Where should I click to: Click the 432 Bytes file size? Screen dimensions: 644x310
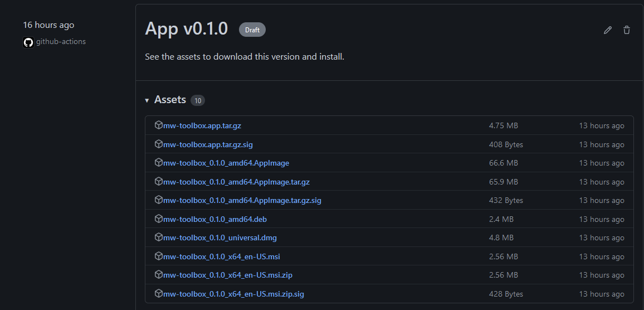tap(506, 201)
